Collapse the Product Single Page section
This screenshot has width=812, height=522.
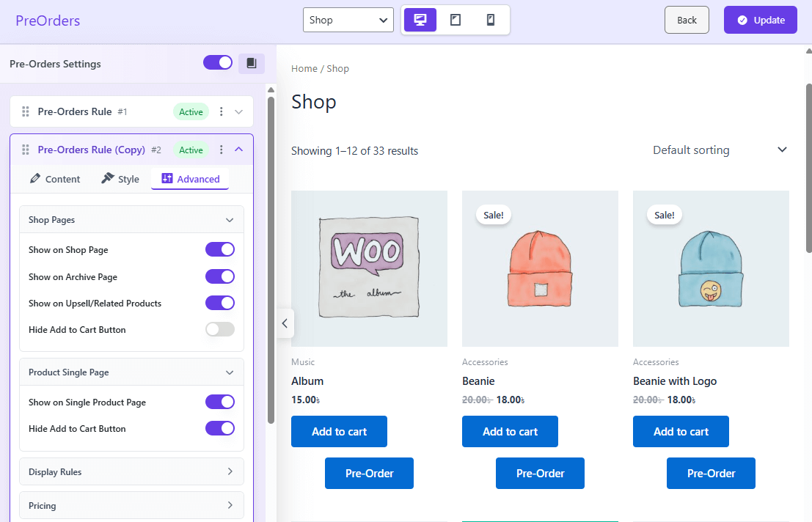[x=131, y=372]
